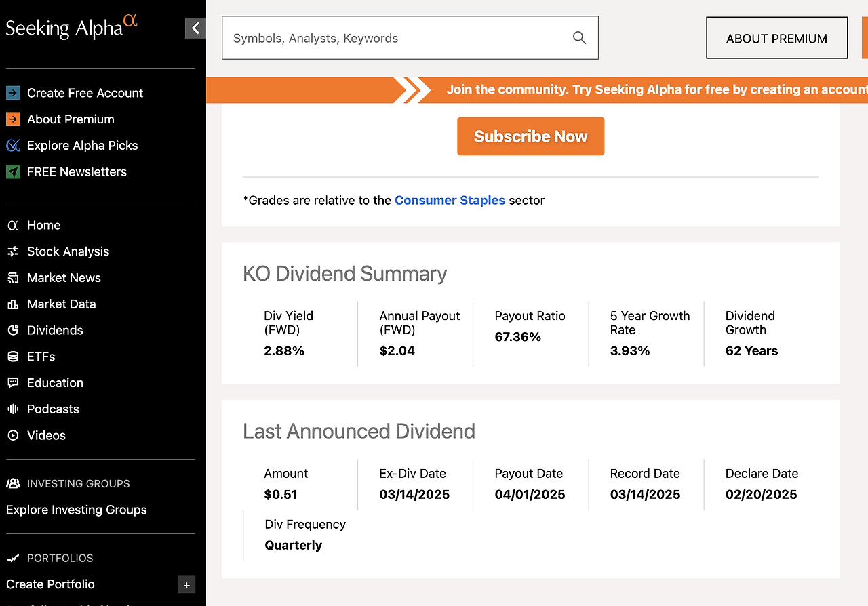Open Explore Investing Groups link
This screenshot has width=868, height=606.
[x=77, y=510]
